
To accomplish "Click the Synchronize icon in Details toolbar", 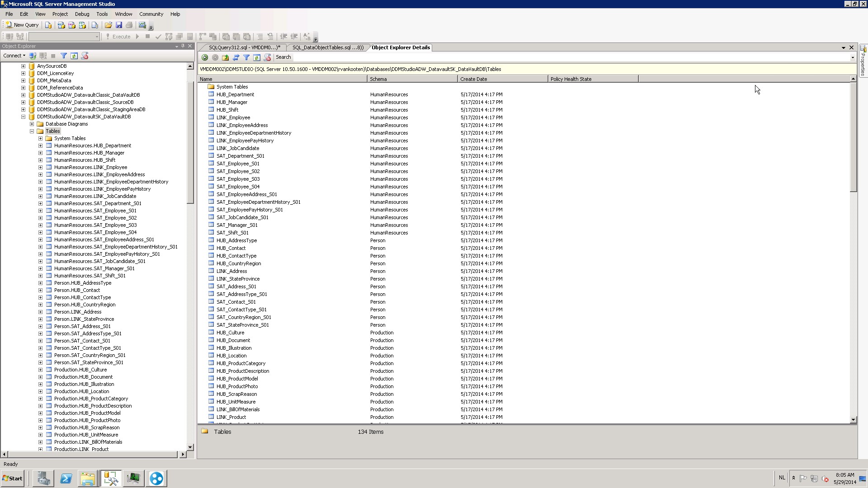I will [x=236, y=57].
